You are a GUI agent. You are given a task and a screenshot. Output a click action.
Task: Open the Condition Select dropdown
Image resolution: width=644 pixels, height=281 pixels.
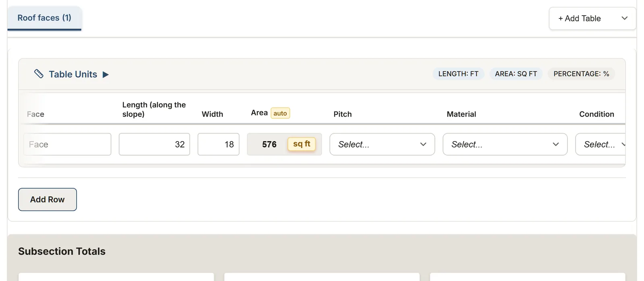(600, 144)
